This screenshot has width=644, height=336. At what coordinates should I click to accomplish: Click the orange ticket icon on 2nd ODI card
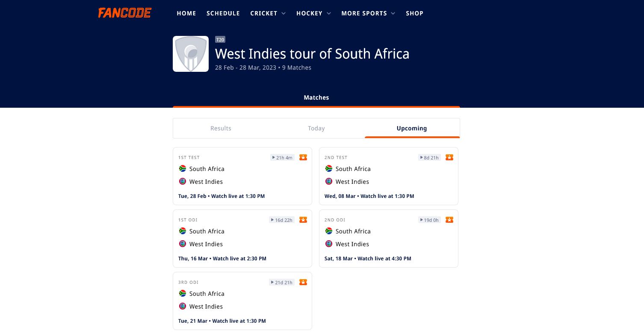click(449, 220)
